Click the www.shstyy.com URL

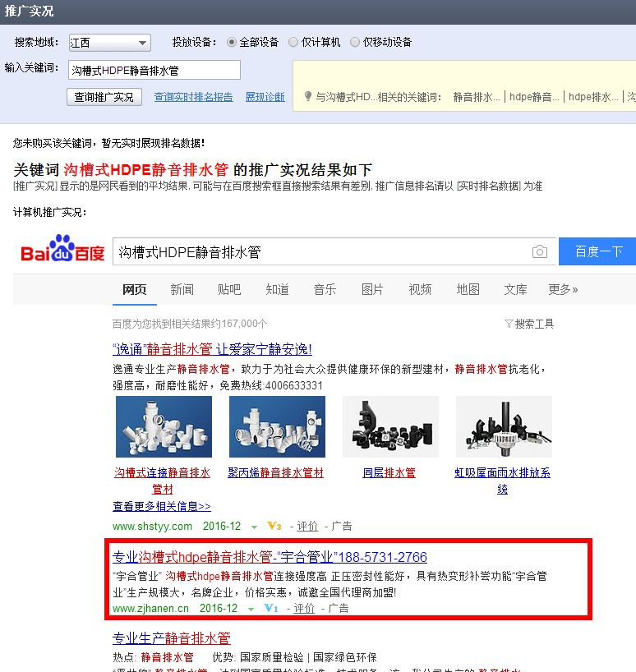(152, 527)
